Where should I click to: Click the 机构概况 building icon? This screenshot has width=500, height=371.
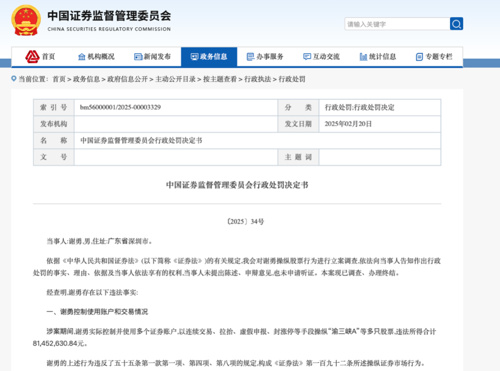(x=82, y=57)
